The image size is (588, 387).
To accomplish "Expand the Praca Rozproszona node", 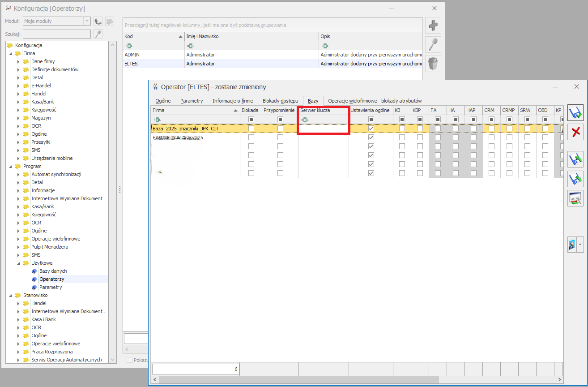I will point(18,352).
